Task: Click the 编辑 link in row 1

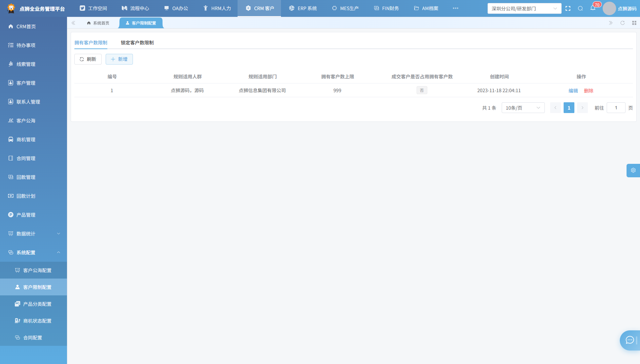Action: (573, 91)
